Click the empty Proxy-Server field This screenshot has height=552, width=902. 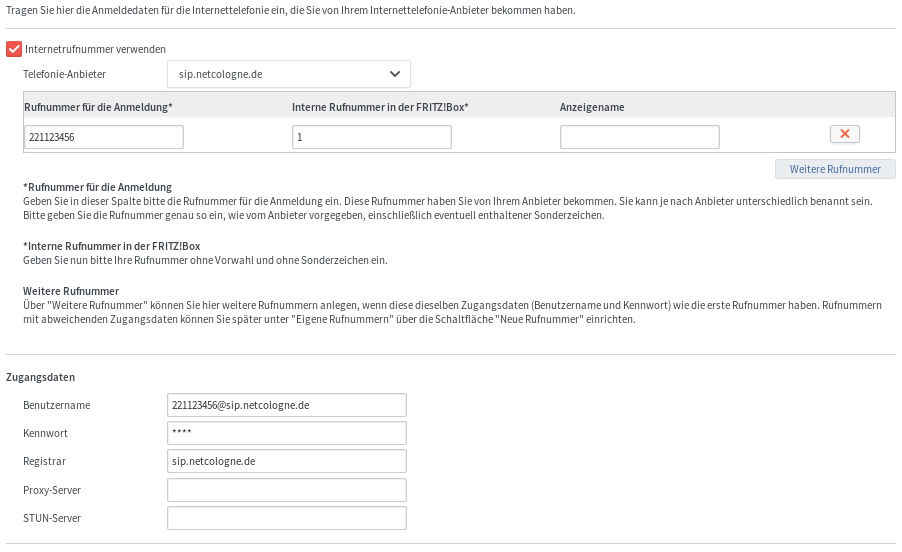(287, 490)
